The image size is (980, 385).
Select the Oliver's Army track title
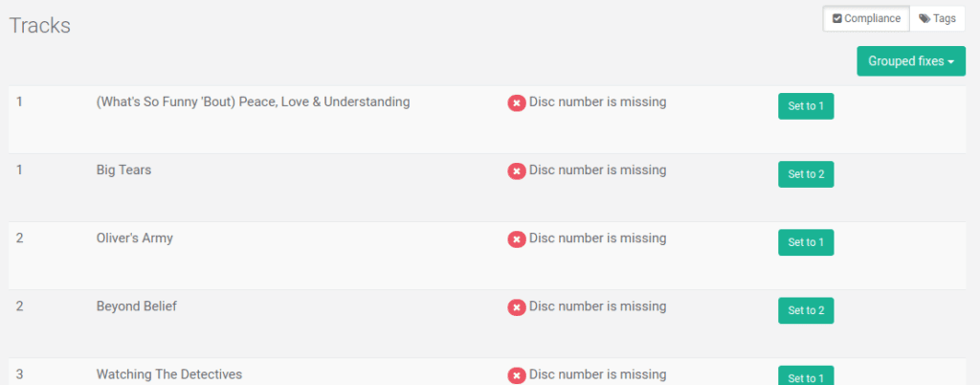click(x=134, y=238)
